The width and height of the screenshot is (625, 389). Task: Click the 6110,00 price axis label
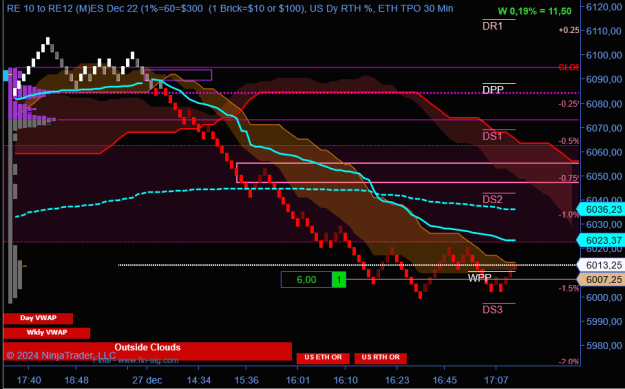pos(604,31)
